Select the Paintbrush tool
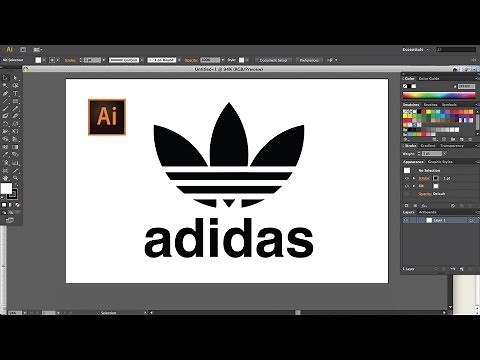This screenshot has width=480, height=360. point(5,109)
